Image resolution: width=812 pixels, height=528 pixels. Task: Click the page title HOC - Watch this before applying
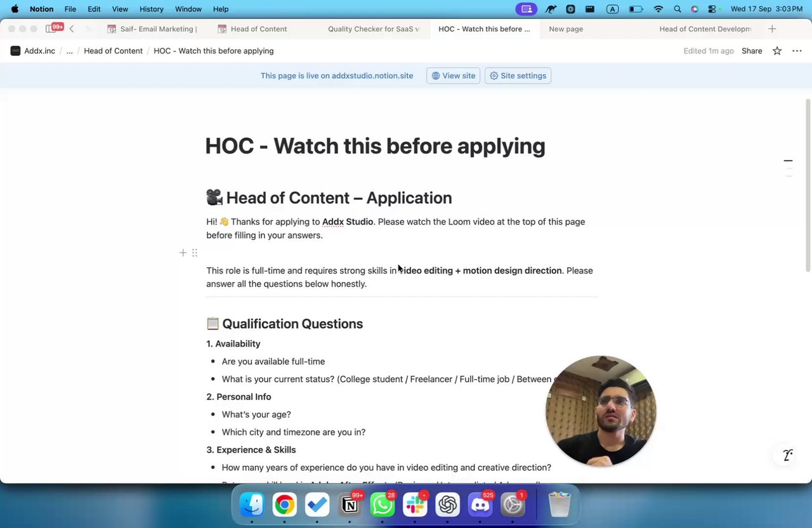[375, 146]
